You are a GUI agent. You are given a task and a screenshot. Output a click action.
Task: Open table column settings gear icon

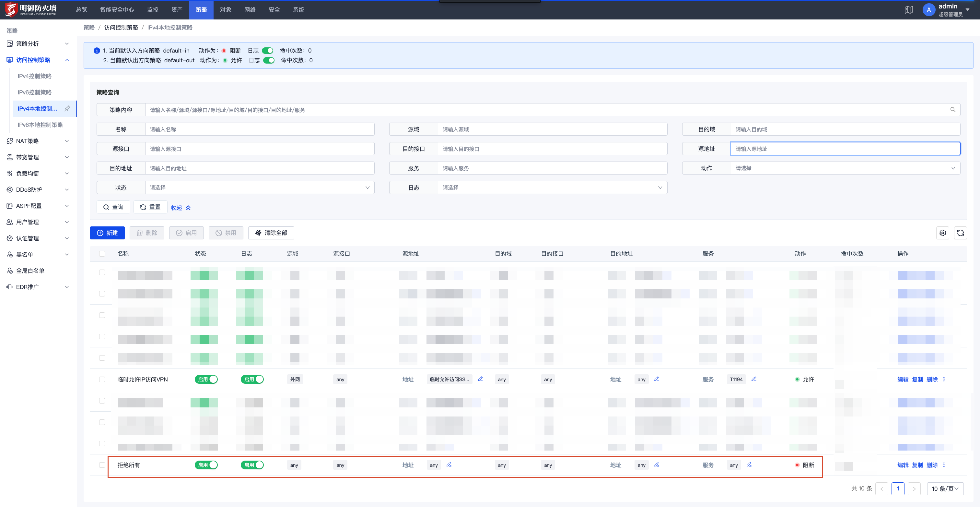pos(942,233)
